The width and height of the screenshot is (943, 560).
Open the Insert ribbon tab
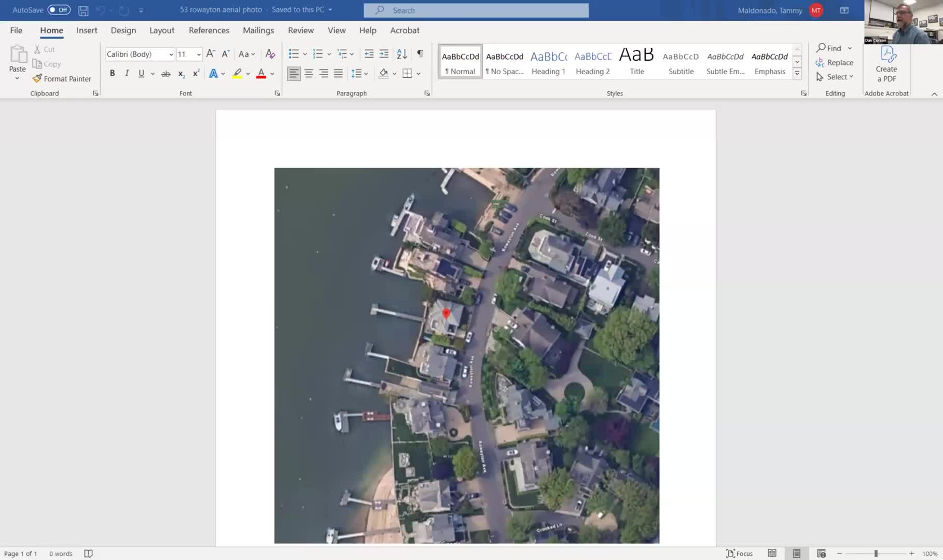tap(87, 31)
